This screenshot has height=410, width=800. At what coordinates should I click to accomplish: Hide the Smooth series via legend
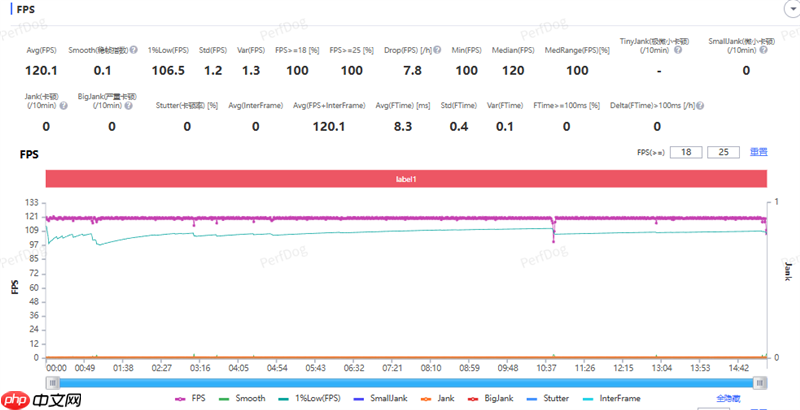pyautogui.click(x=242, y=398)
